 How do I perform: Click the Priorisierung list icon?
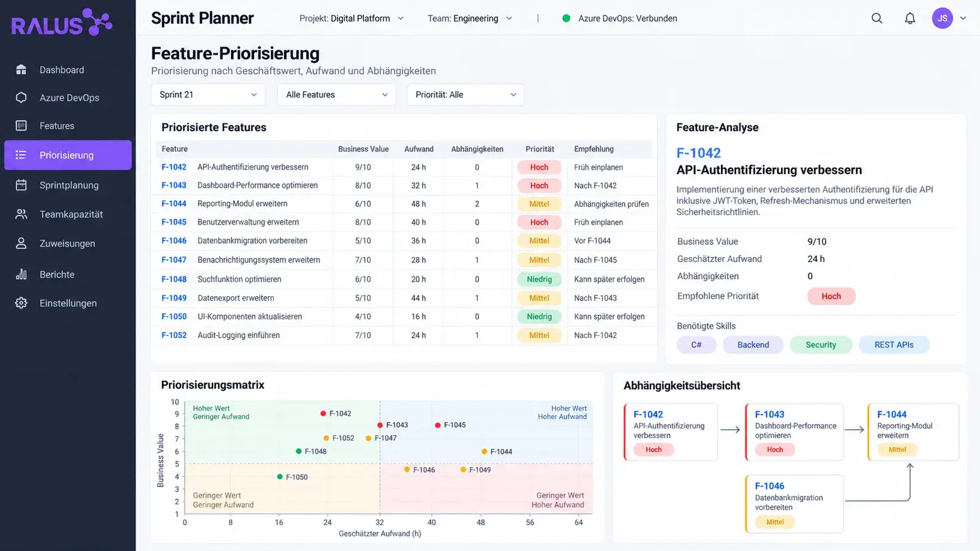point(21,155)
